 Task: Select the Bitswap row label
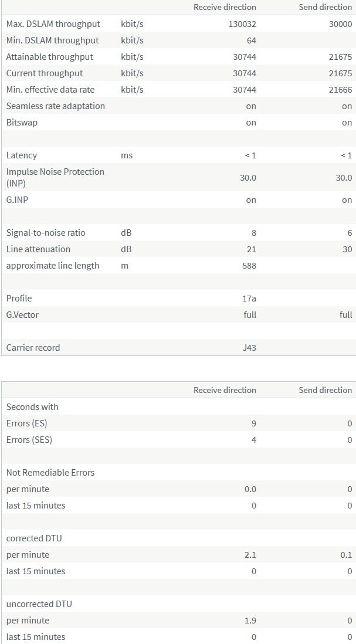[22, 123]
